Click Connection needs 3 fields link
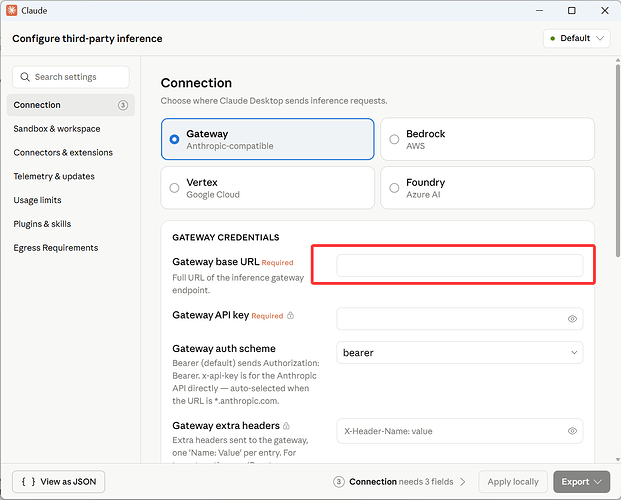The width and height of the screenshot is (621, 500). [x=401, y=482]
